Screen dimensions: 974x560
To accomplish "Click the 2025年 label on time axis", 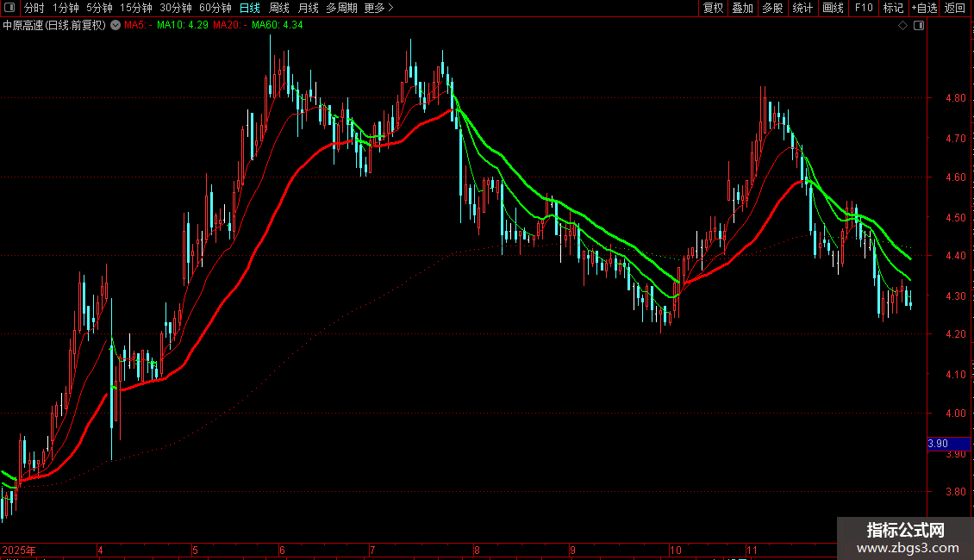I will 19,550.
